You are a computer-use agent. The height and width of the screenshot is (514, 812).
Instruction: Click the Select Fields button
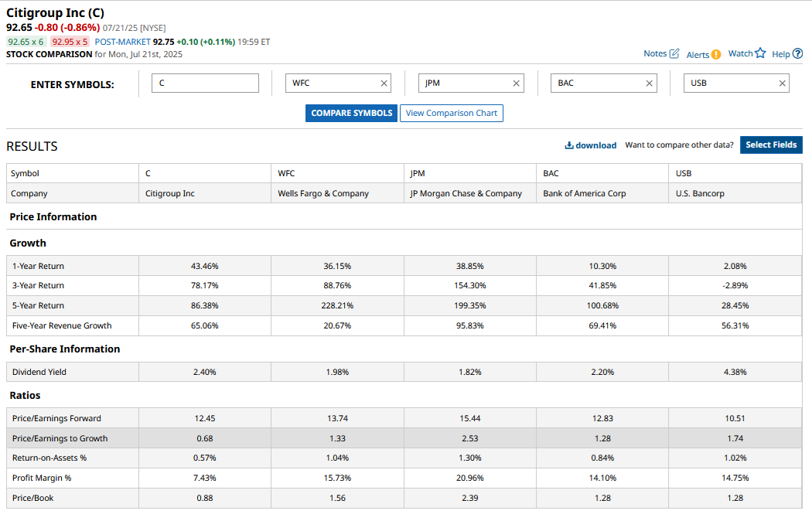tap(771, 145)
